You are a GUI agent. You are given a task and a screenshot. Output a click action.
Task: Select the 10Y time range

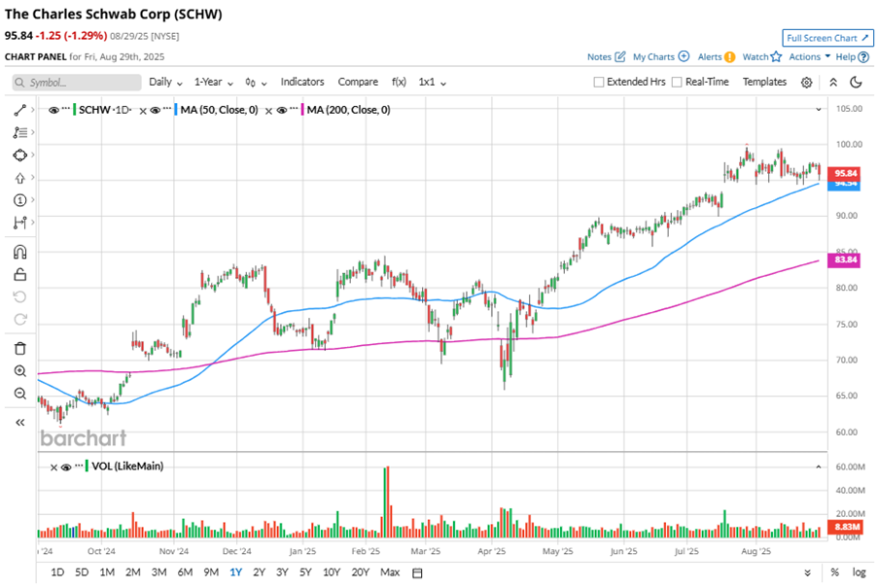pyautogui.click(x=332, y=572)
